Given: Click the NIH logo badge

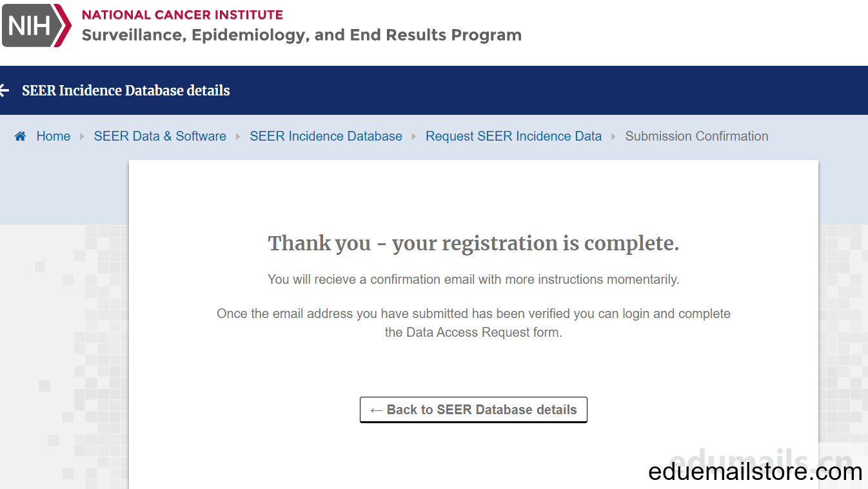Looking at the screenshot, I should point(37,25).
